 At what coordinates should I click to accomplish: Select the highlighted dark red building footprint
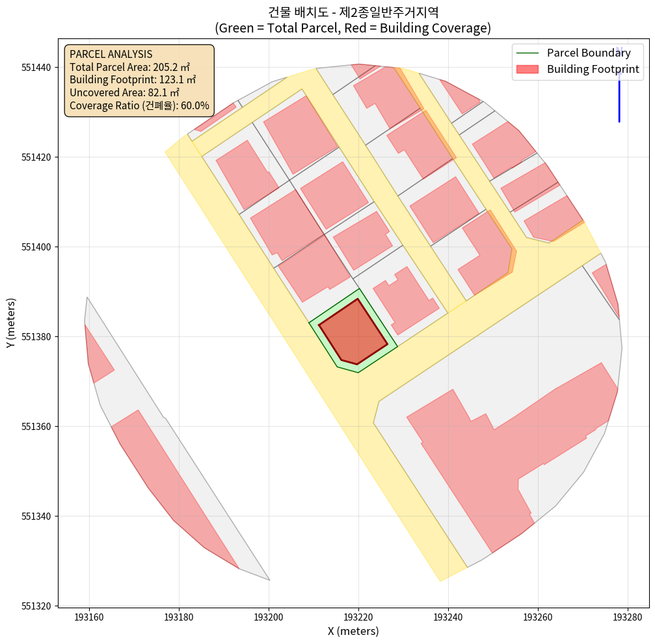(x=353, y=332)
